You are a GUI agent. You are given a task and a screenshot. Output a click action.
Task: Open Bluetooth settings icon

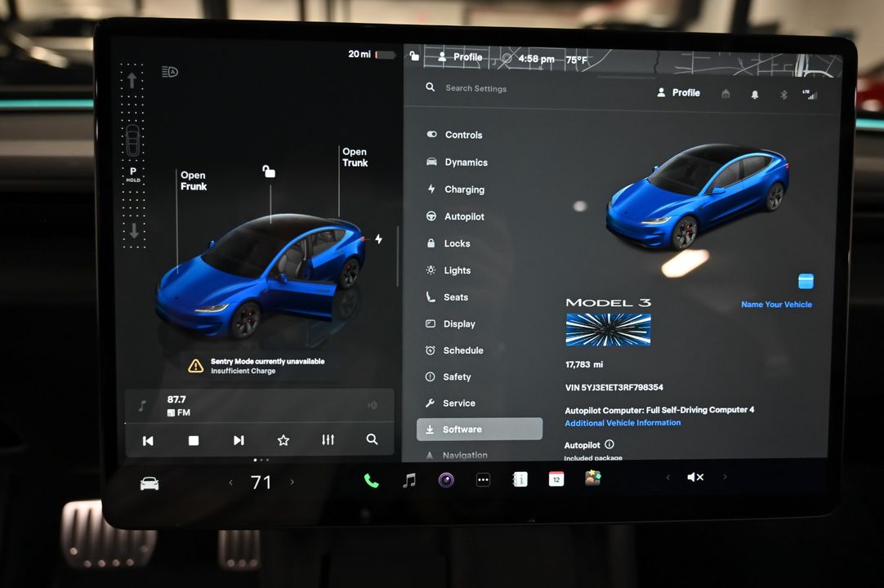click(x=783, y=94)
